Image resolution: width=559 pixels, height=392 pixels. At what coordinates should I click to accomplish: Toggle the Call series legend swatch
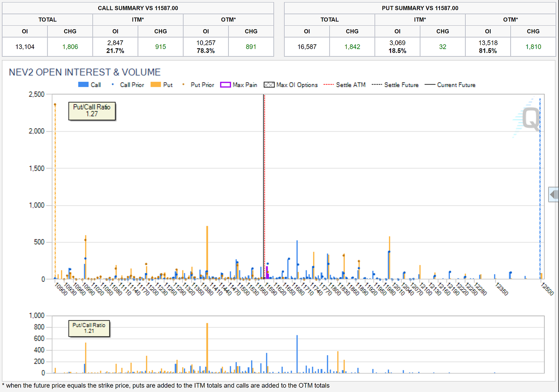tap(83, 84)
